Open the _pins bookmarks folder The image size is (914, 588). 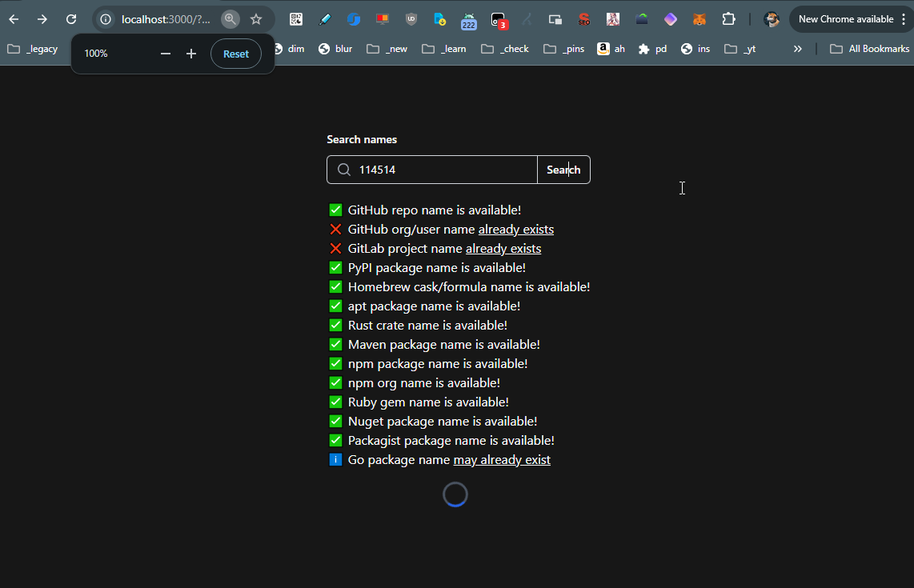click(x=563, y=49)
